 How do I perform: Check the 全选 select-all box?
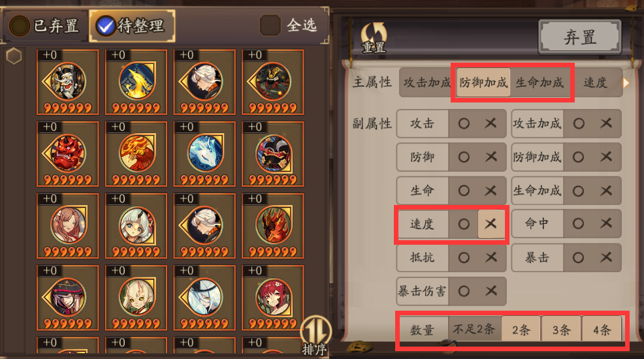(x=270, y=25)
